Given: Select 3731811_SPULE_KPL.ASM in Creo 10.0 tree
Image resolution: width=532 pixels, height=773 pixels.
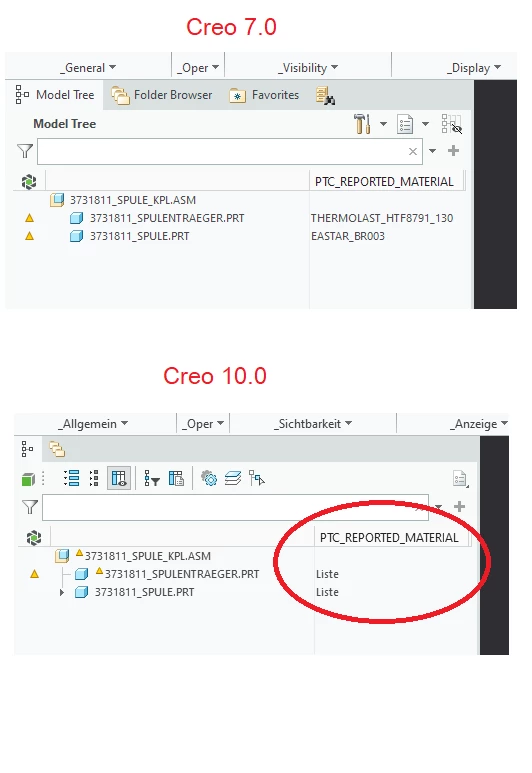Looking at the screenshot, I should (x=147, y=556).
